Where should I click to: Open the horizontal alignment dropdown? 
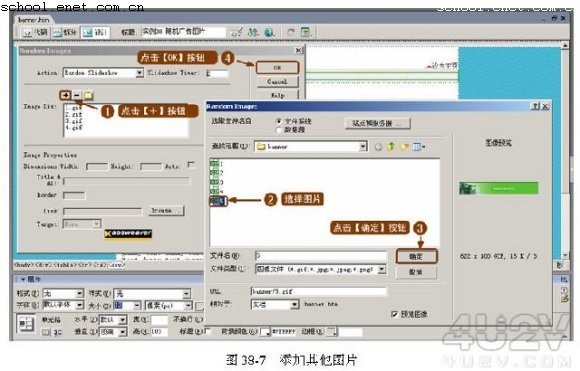tap(113, 320)
